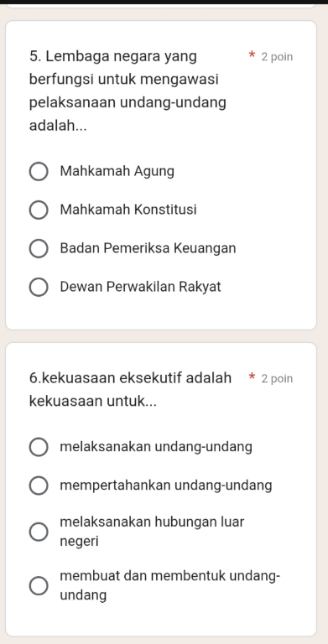
Task: Click the 'Badan Pemeriksa Keuangan' label text
Action: 148,248
